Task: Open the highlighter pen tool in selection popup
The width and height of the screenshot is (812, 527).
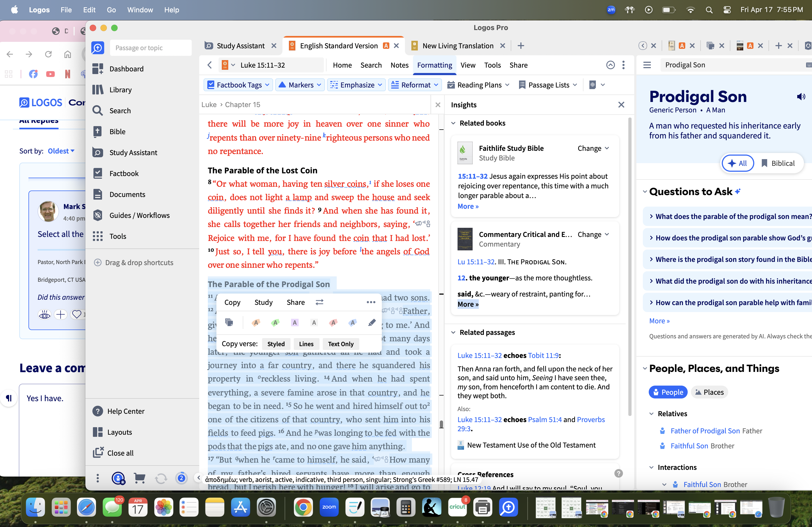Action: 372,322
